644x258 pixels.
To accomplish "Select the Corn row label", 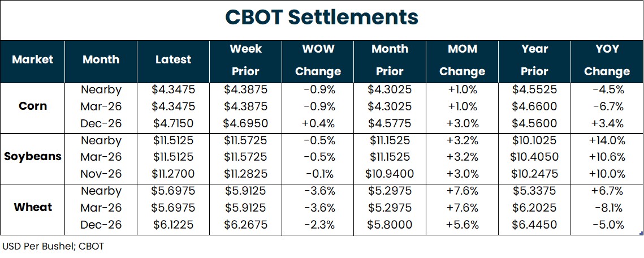I will tap(33, 106).
